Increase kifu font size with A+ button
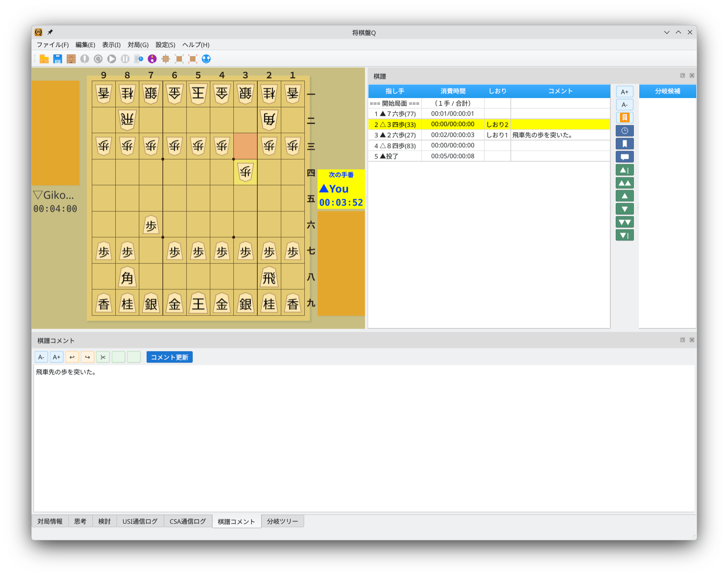 click(x=625, y=92)
